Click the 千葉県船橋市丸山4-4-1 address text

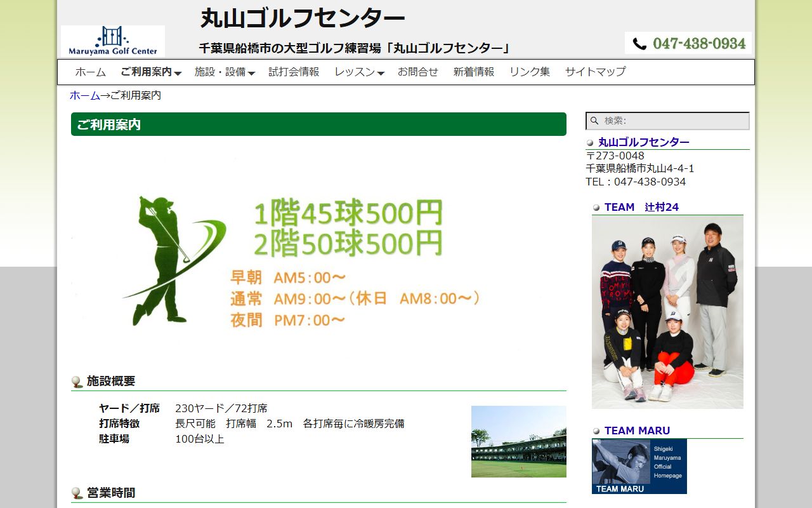click(x=640, y=169)
